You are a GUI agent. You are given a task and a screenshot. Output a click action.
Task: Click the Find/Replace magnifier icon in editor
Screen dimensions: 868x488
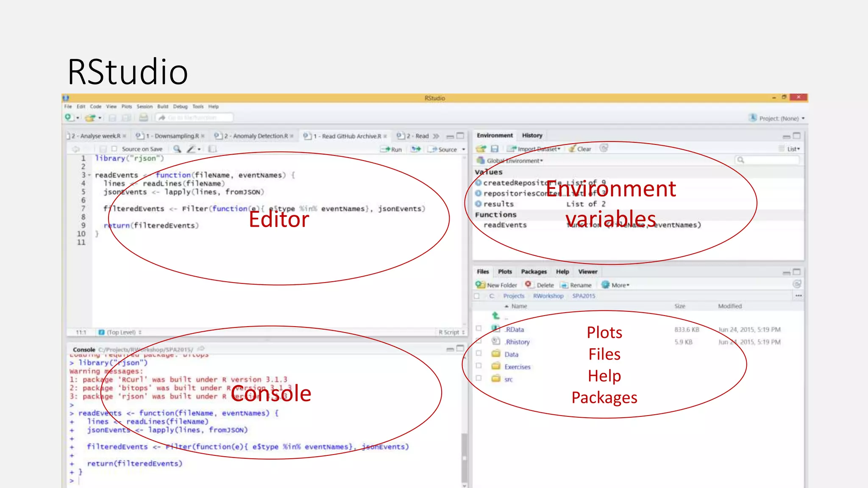tap(177, 149)
